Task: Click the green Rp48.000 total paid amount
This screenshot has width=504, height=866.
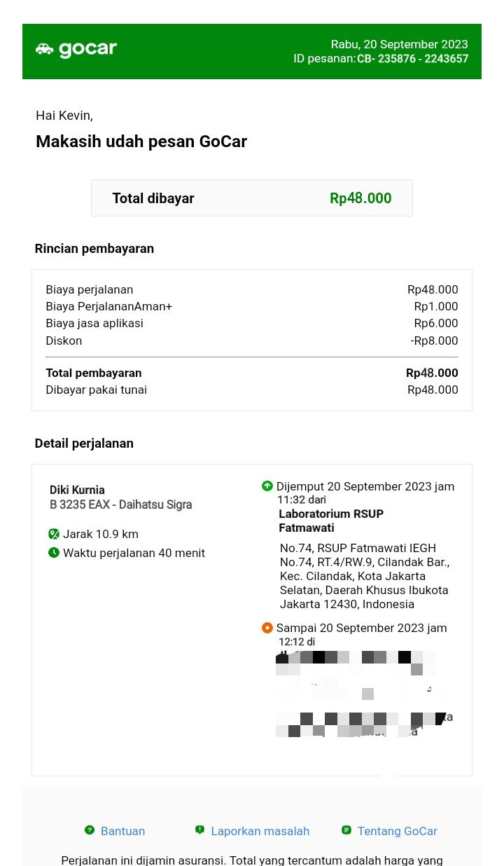Action: (360, 198)
